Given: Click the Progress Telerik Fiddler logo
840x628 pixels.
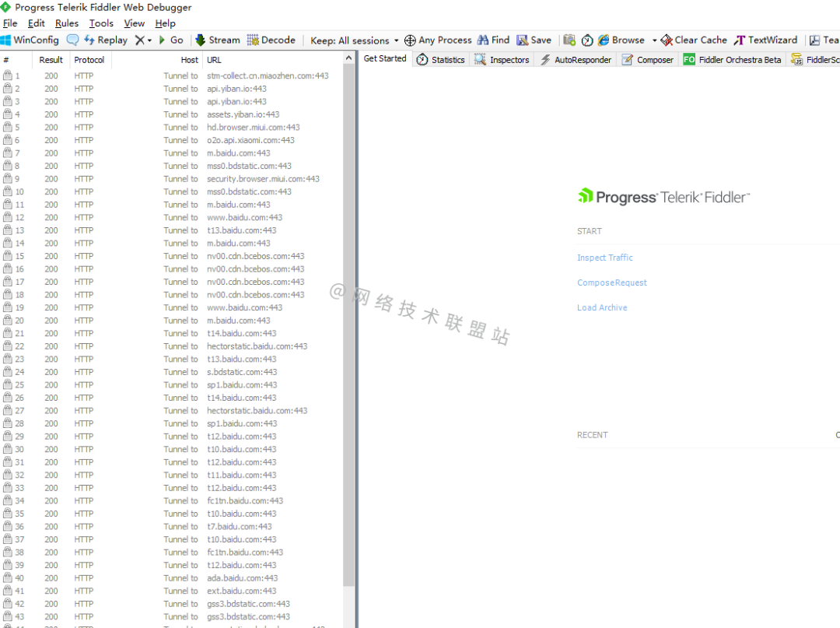Looking at the screenshot, I should pyautogui.click(x=663, y=197).
